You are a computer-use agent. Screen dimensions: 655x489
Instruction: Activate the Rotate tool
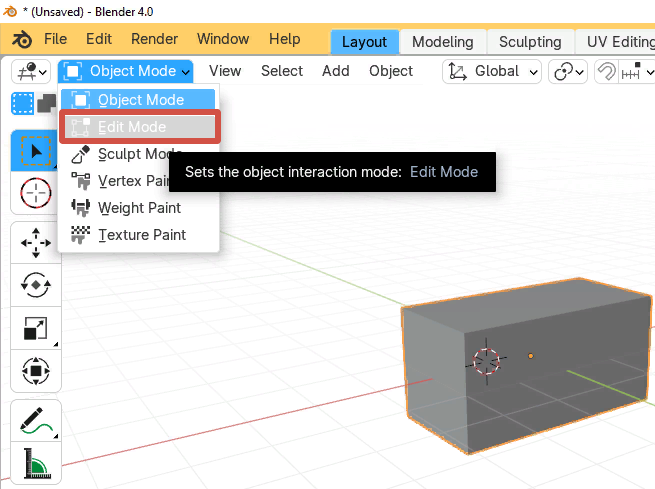(x=36, y=285)
